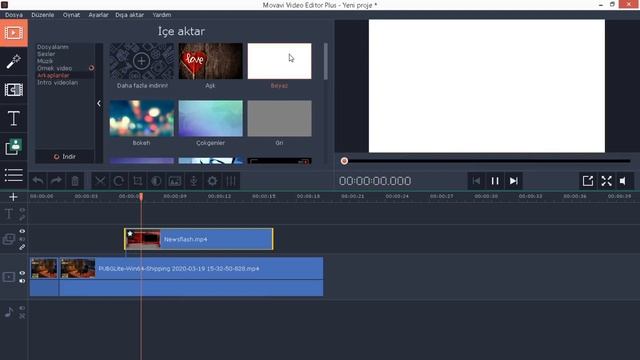Screen dimensions: 640x360
Task: Toggle main video track visibility eye
Action: (22, 273)
